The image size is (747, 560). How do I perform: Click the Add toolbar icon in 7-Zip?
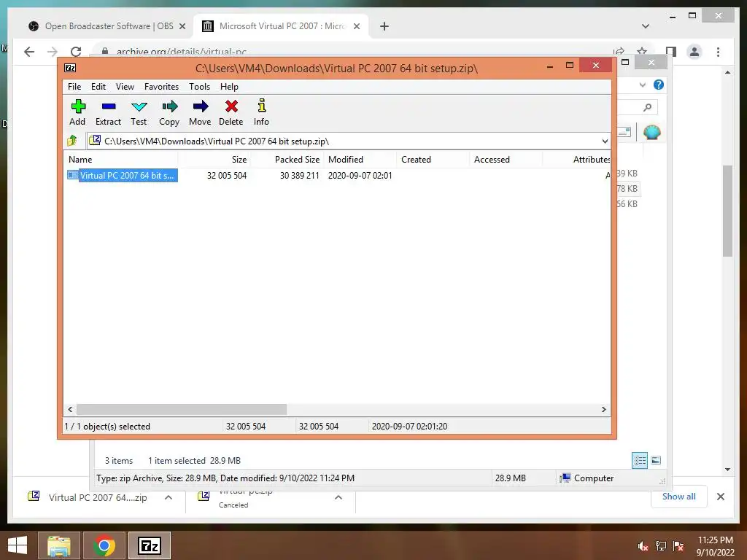click(x=77, y=112)
